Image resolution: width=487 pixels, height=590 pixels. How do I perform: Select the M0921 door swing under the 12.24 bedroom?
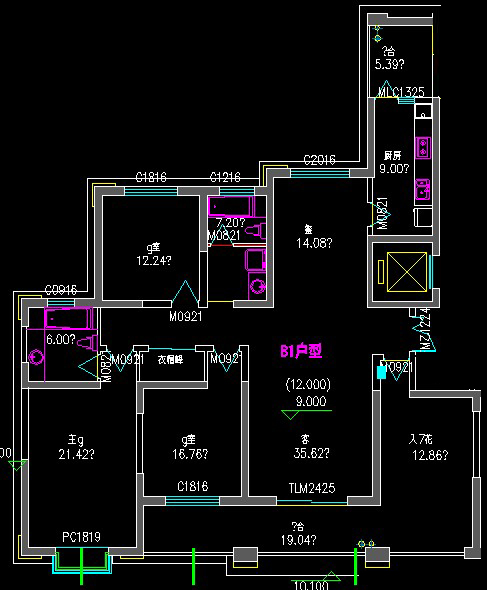(x=185, y=292)
